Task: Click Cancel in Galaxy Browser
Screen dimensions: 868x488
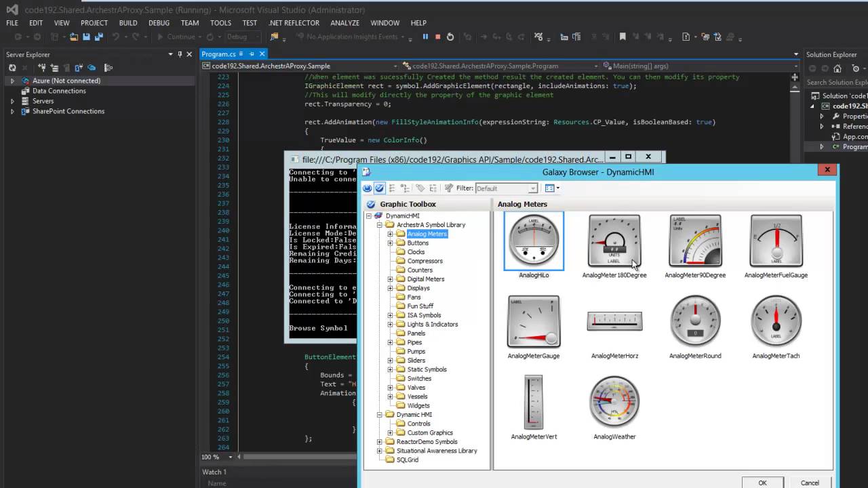Action: 810,483
